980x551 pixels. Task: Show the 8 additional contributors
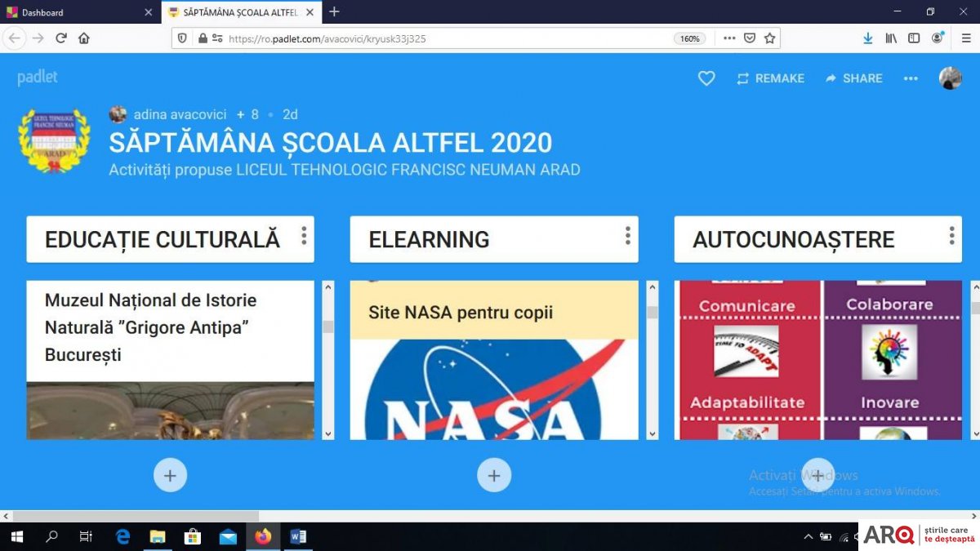tap(247, 114)
